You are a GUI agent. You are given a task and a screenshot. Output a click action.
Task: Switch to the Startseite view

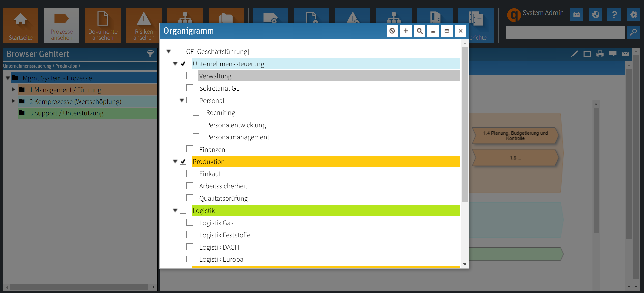(20, 25)
